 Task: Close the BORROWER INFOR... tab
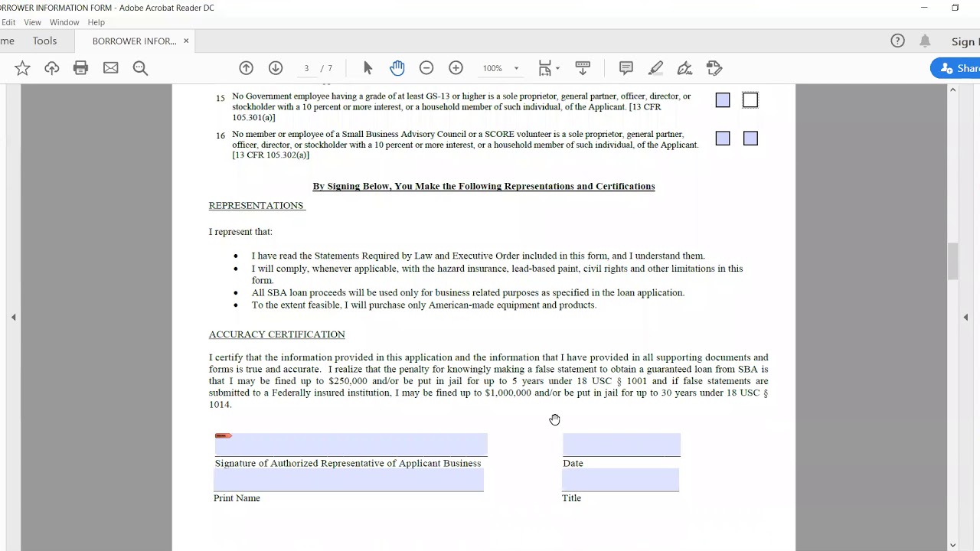pyautogui.click(x=186, y=41)
